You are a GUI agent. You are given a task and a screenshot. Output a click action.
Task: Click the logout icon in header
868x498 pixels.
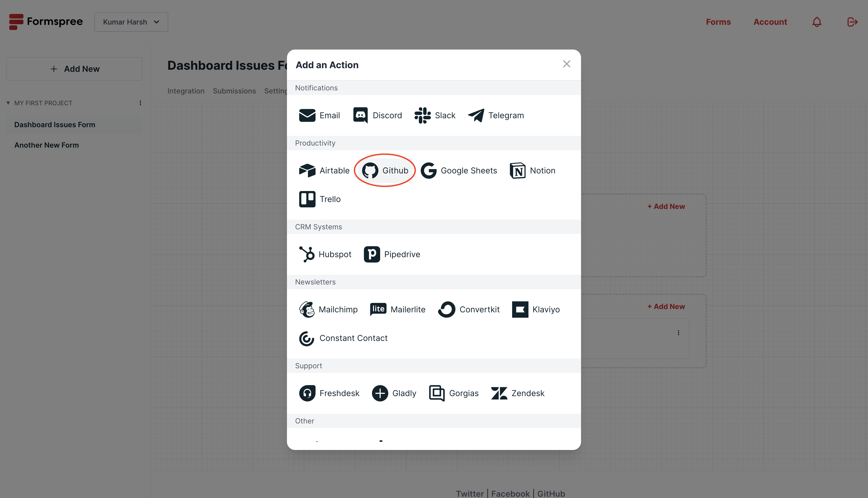click(x=852, y=22)
